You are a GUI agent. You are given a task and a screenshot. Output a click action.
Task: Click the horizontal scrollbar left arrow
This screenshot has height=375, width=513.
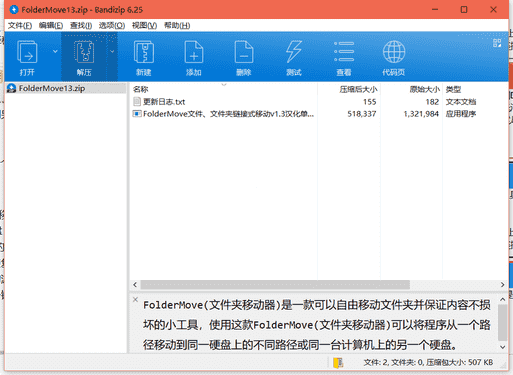pos(135,285)
